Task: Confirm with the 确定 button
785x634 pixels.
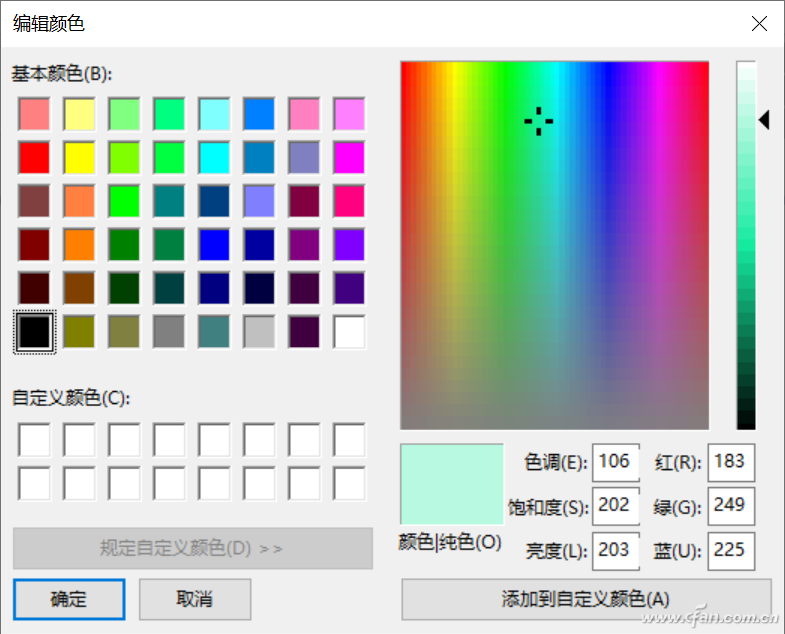Action: (x=69, y=599)
